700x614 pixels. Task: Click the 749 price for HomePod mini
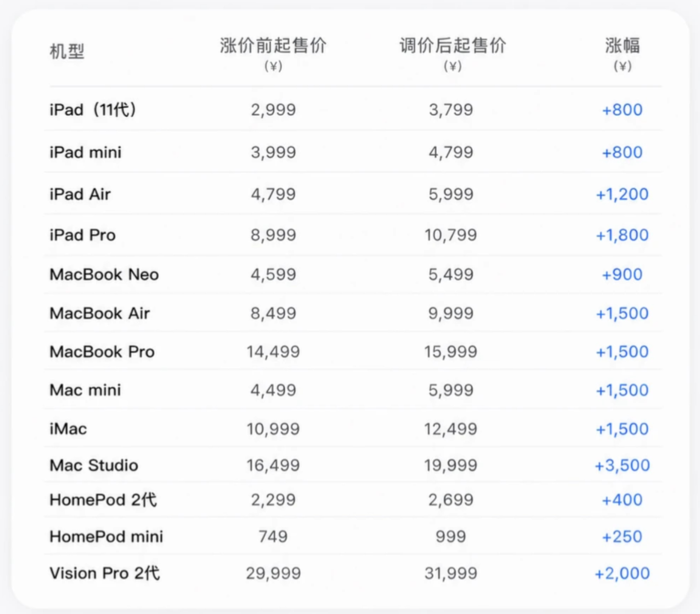pyautogui.click(x=273, y=536)
